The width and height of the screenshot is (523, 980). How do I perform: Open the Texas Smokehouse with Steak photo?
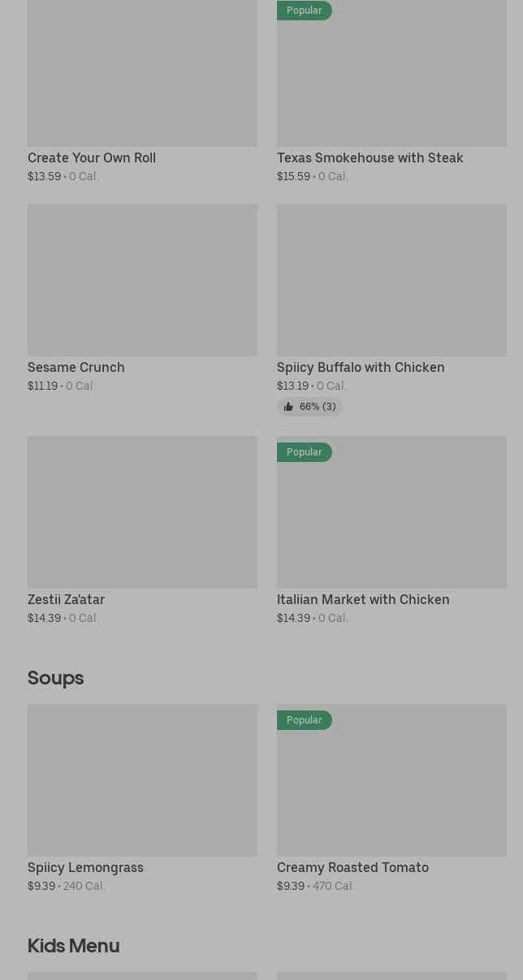[x=391, y=81]
